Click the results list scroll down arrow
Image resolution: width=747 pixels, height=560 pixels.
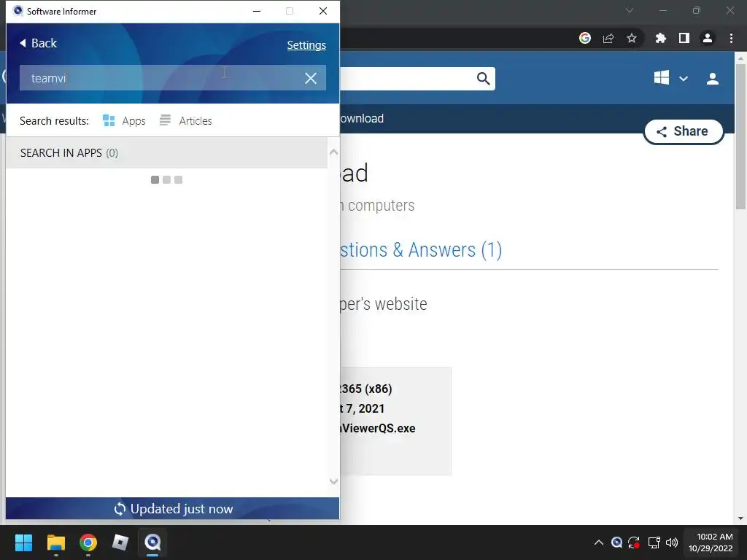point(333,481)
